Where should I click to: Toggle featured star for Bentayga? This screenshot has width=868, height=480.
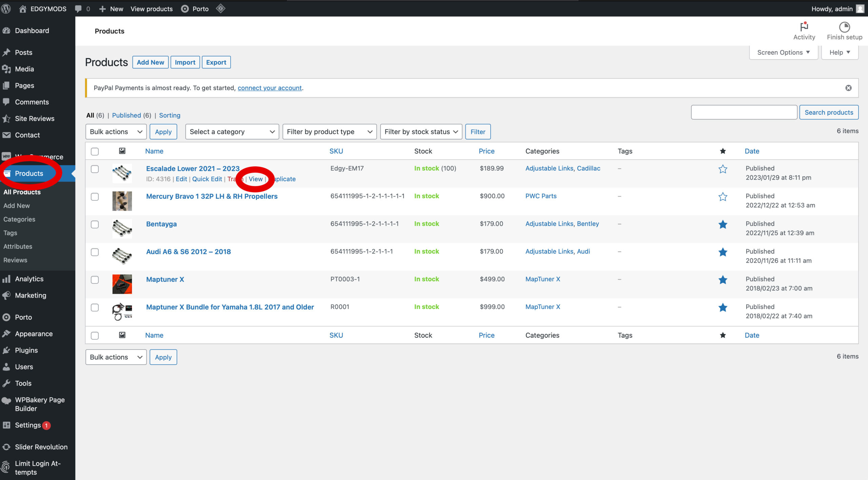click(723, 224)
